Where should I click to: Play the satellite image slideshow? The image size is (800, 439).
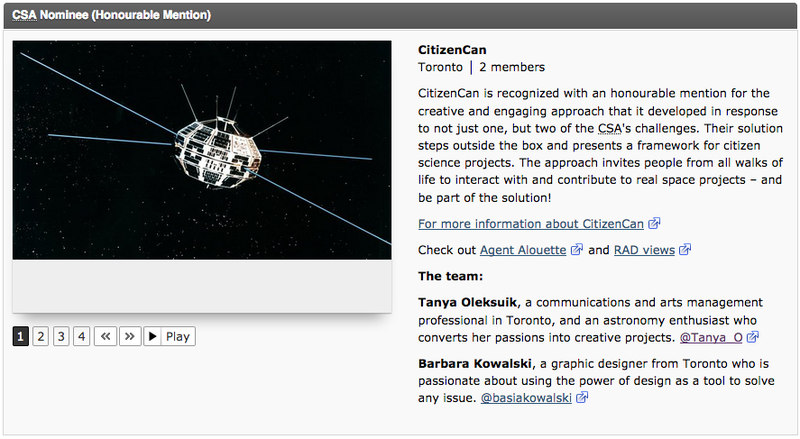[x=169, y=337]
